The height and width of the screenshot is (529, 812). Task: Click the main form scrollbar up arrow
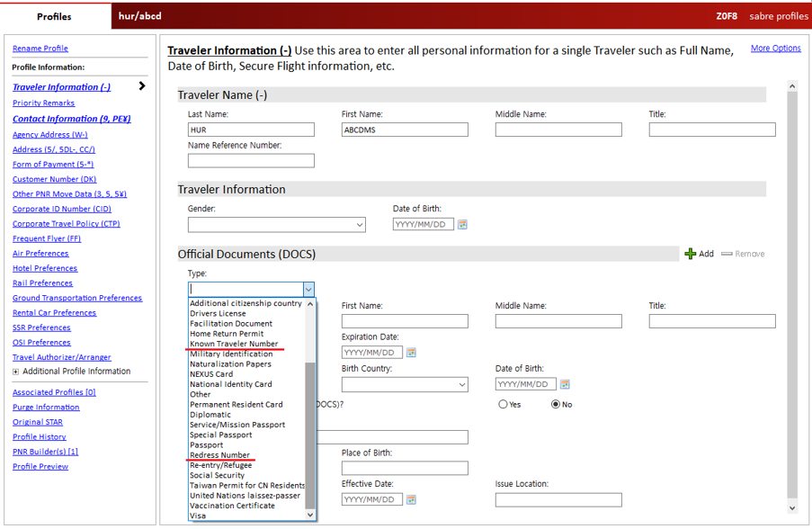coord(792,86)
